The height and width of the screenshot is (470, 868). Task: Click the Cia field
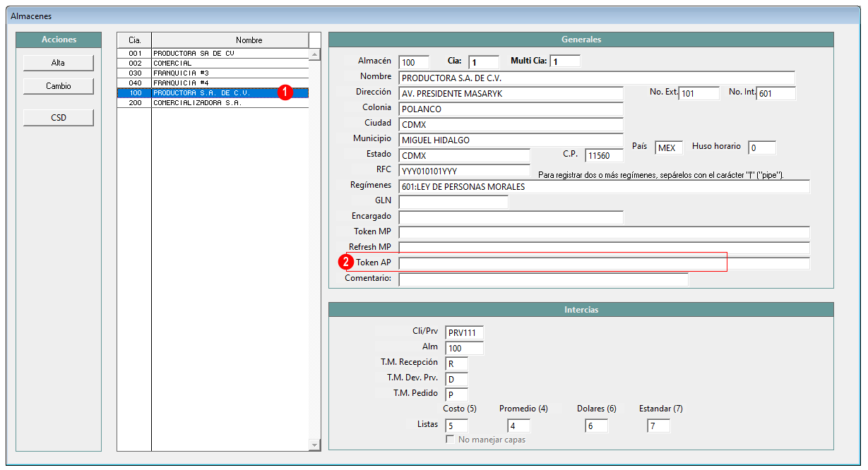click(483, 62)
